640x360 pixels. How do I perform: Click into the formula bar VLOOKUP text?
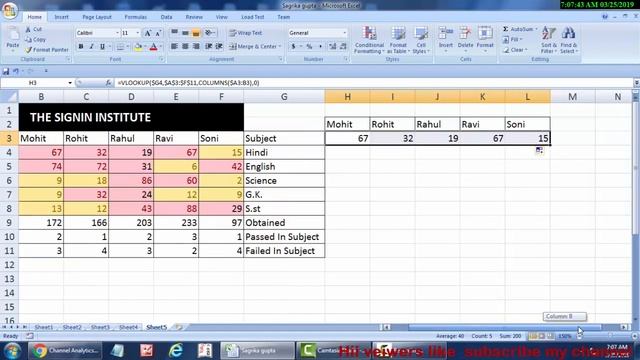pos(188,83)
